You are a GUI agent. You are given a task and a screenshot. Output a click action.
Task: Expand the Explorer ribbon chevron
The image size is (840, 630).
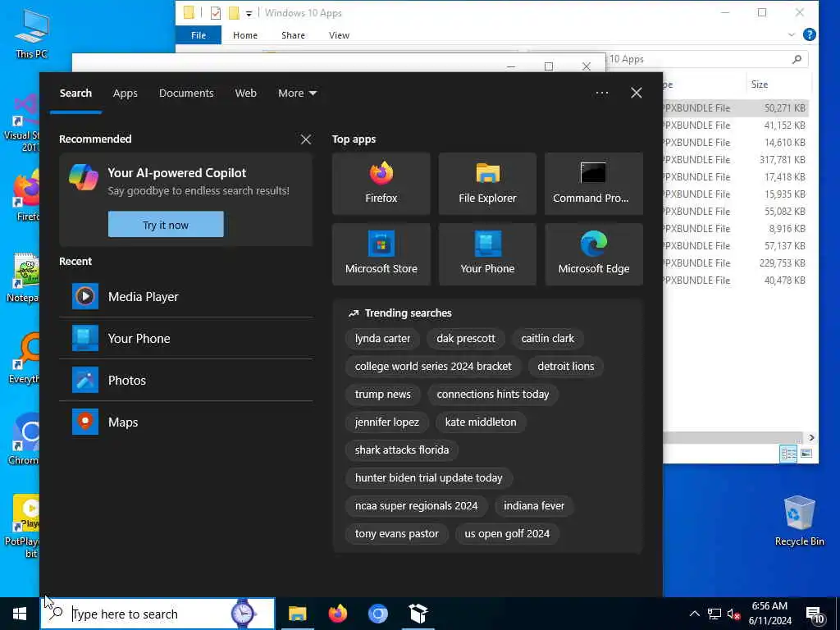(x=792, y=34)
